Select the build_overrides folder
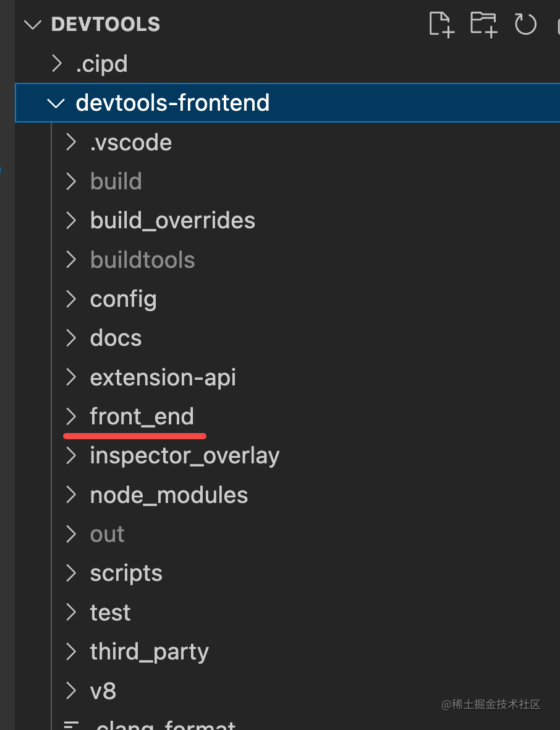 click(x=172, y=220)
